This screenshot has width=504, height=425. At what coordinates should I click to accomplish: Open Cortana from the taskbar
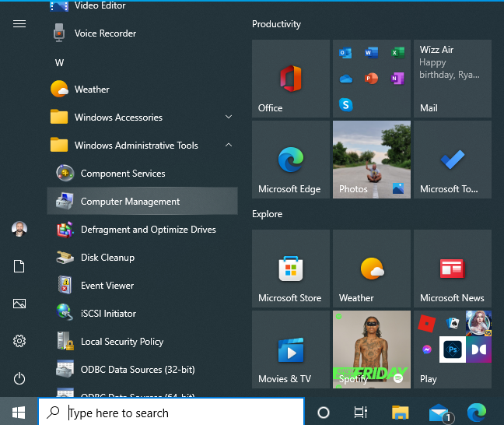coord(324,412)
